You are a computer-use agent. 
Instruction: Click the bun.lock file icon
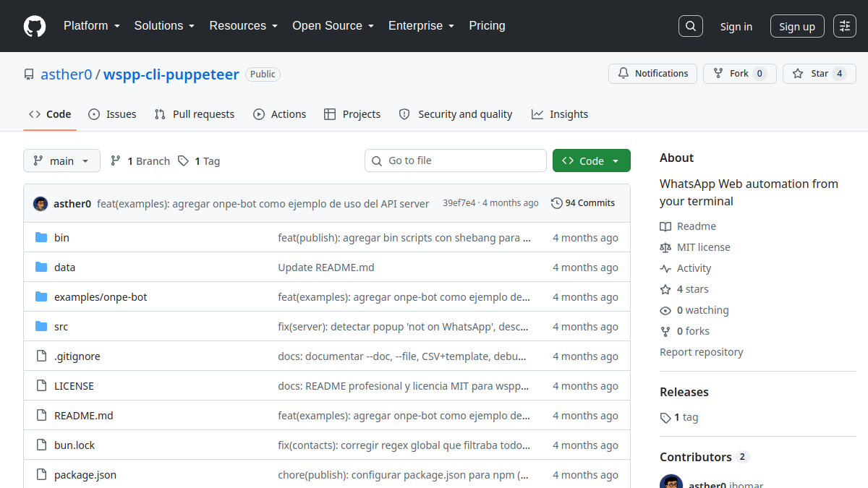tap(41, 445)
